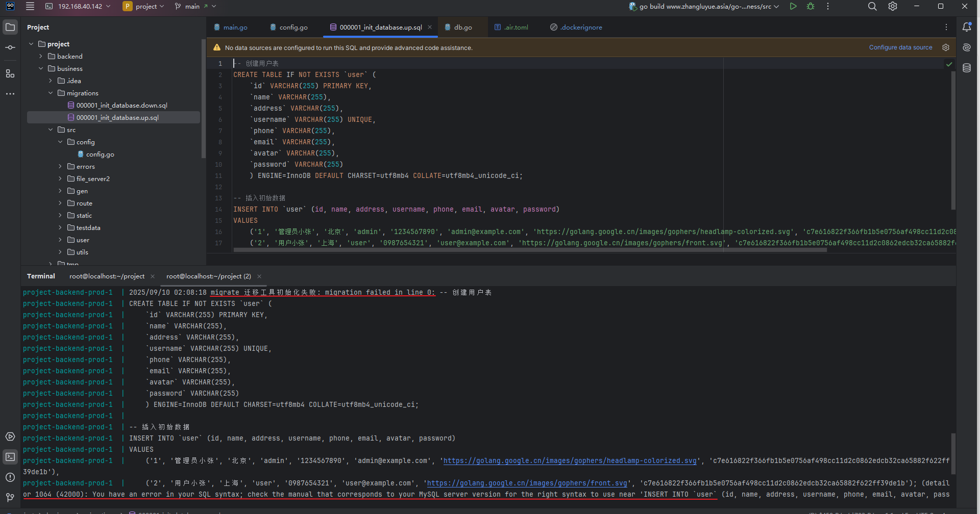Open the Git tool window icon
Viewport: 980px width, 514px height.
10,497
